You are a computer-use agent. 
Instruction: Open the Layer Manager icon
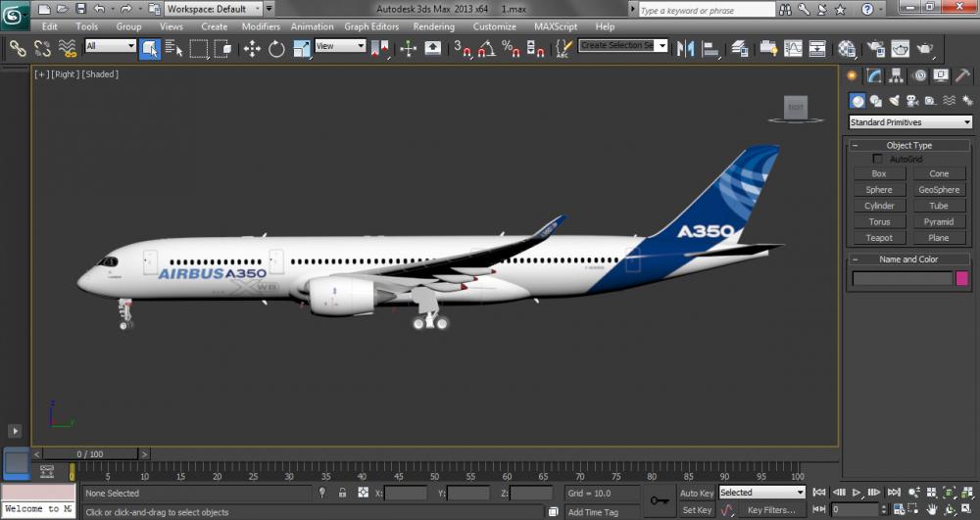pyautogui.click(x=740, y=48)
